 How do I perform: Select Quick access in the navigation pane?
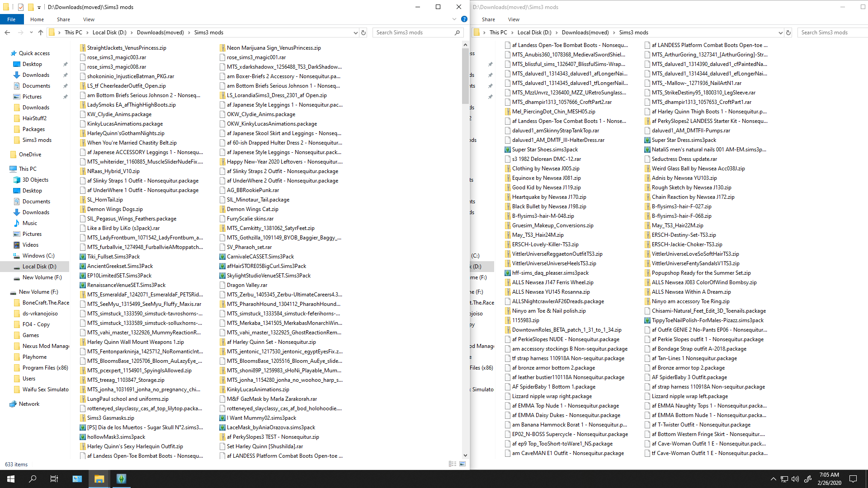34,53
